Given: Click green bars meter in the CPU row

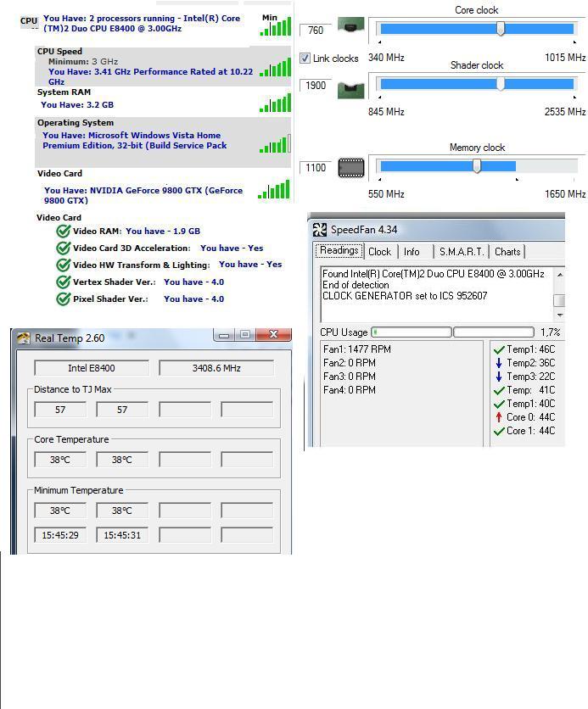Looking at the screenshot, I should (x=276, y=27).
